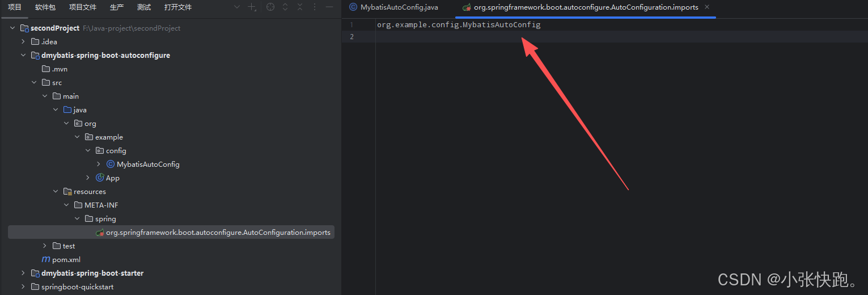Click the App runnable class icon
868x295 pixels.
pyautogui.click(x=99, y=178)
